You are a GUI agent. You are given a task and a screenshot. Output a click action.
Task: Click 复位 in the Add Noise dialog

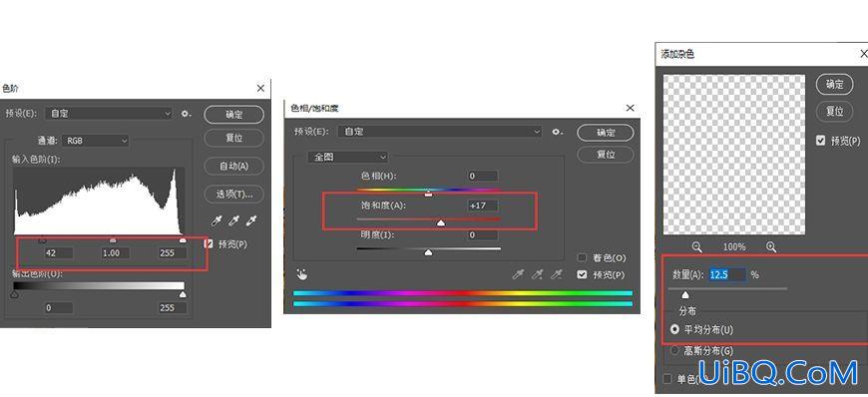(835, 112)
